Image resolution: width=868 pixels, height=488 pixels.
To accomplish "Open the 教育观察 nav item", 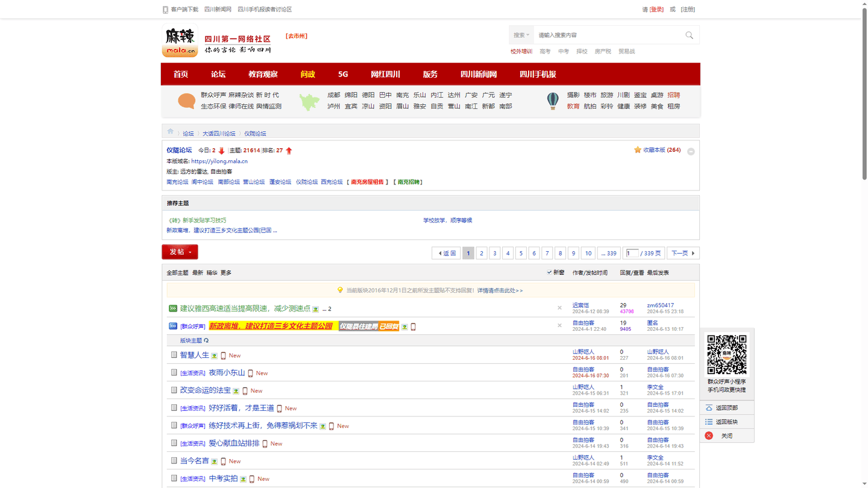I will click(263, 74).
